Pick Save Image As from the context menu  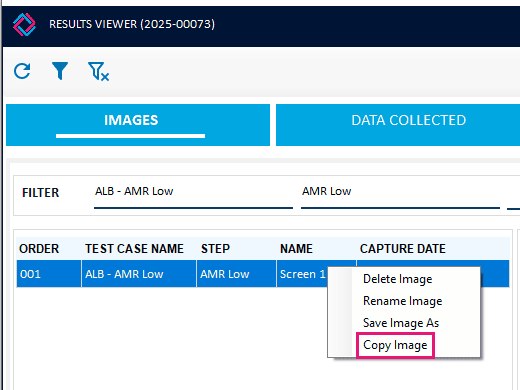click(401, 323)
